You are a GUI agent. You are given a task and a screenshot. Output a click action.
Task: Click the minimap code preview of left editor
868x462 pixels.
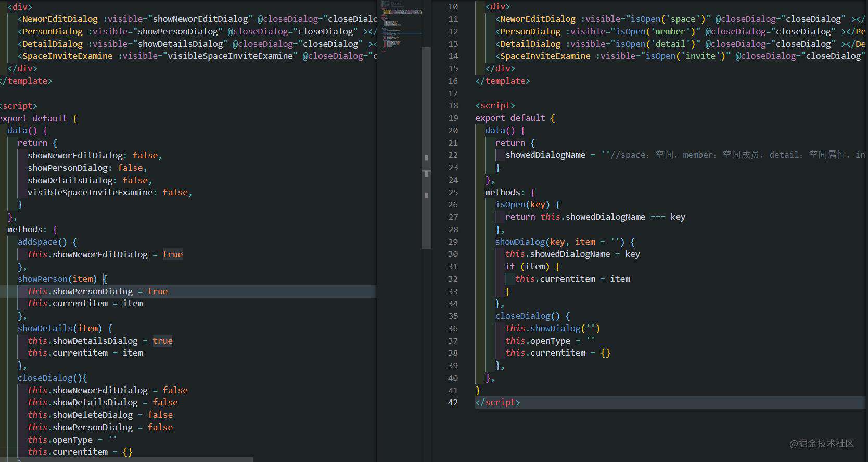click(400, 26)
